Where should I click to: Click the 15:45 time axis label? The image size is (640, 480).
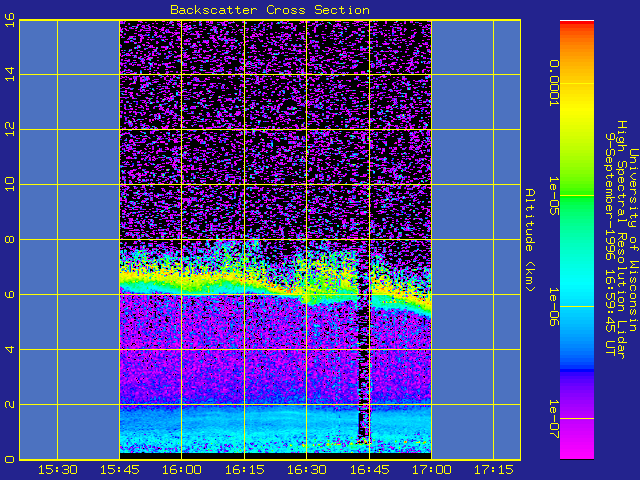click(120, 470)
